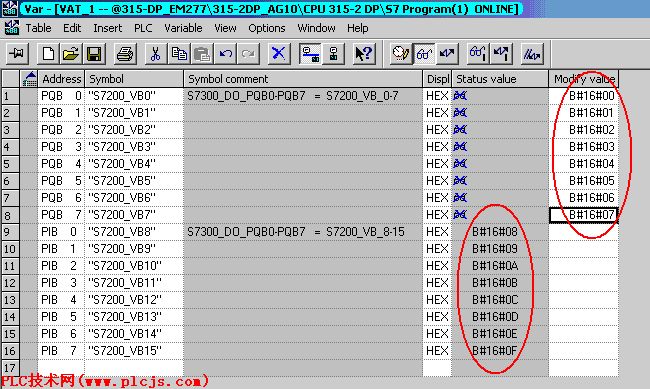The image size is (650, 389).
Task: Open the Window menu
Action: click(x=316, y=28)
